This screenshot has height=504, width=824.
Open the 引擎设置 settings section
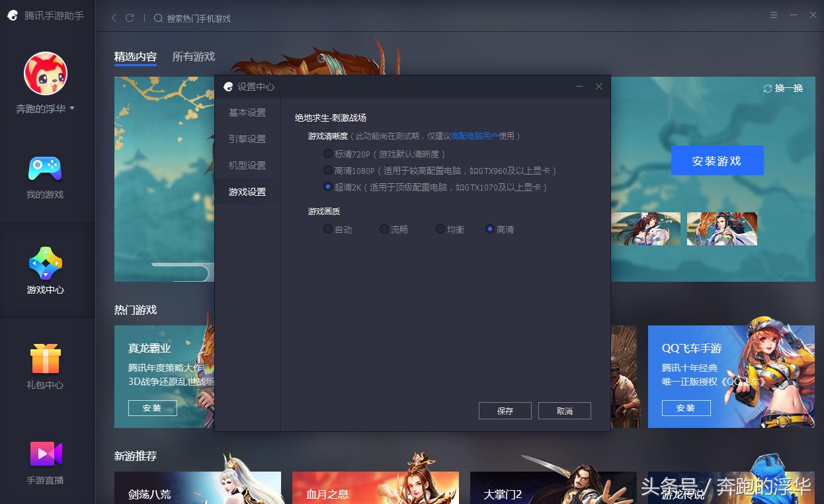pos(246,139)
